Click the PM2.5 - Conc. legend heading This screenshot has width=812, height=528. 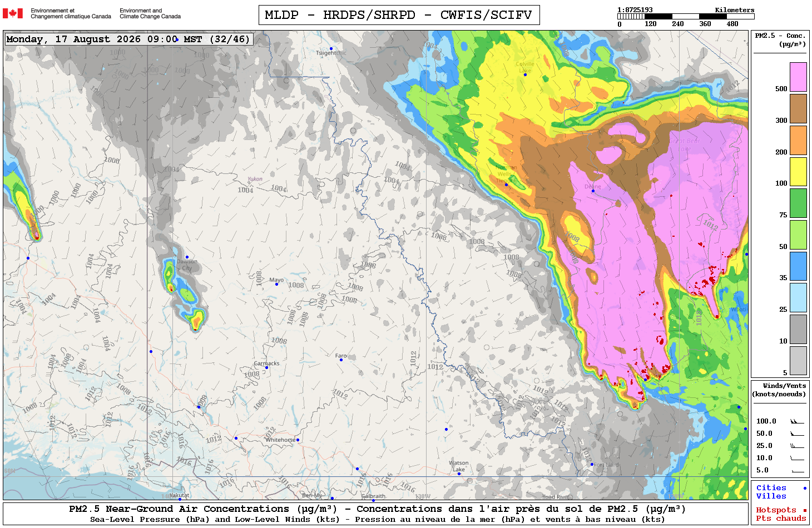(x=780, y=39)
